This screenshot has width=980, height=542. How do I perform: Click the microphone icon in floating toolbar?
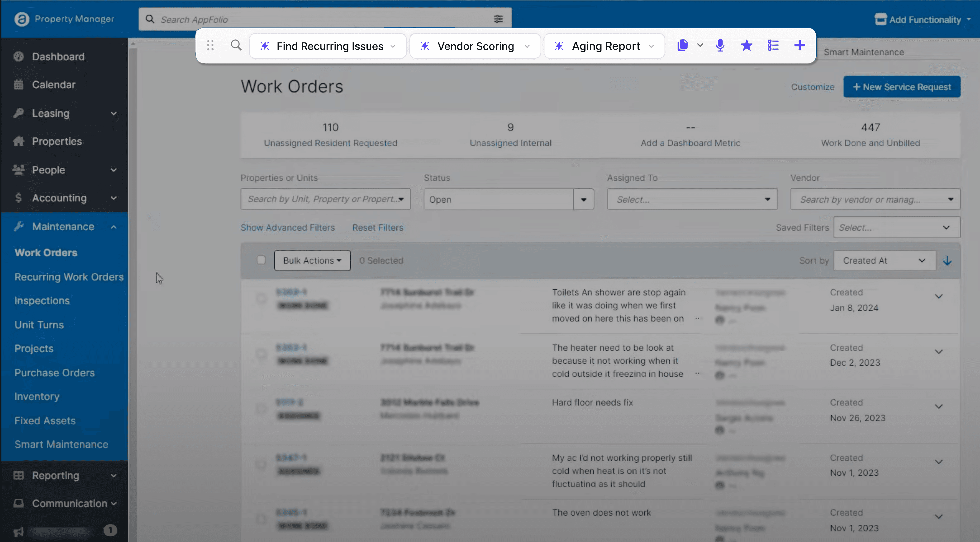pyautogui.click(x=720, y=46)
